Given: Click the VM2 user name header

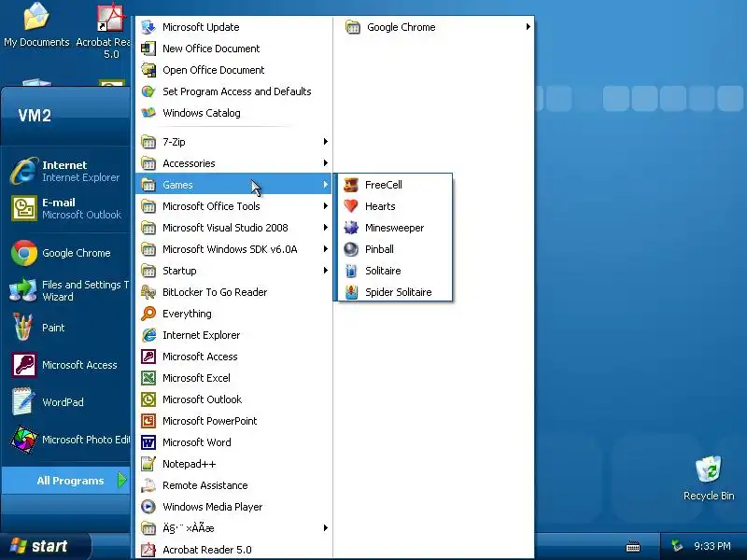Looking at the screenshot, I should (x=35, y=115).
